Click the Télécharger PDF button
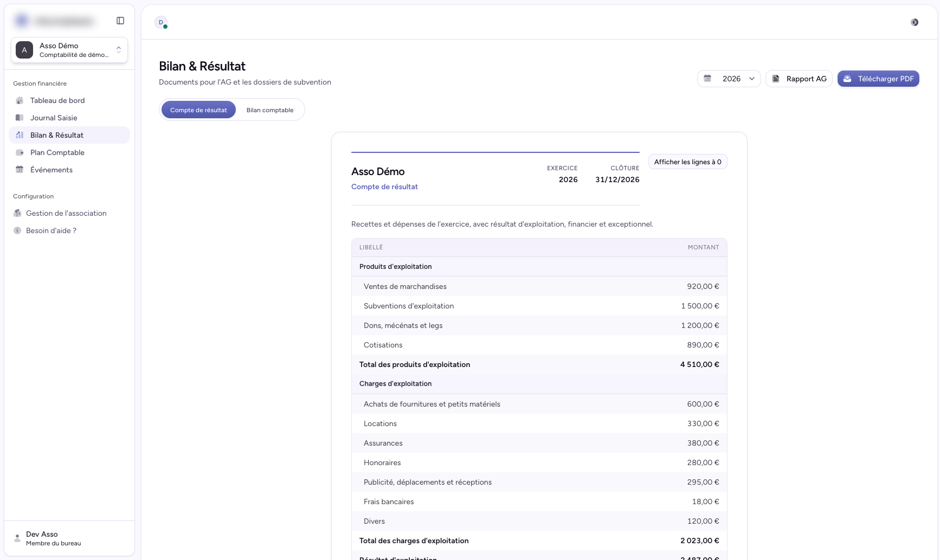The image size is (940, 560). 878,79
